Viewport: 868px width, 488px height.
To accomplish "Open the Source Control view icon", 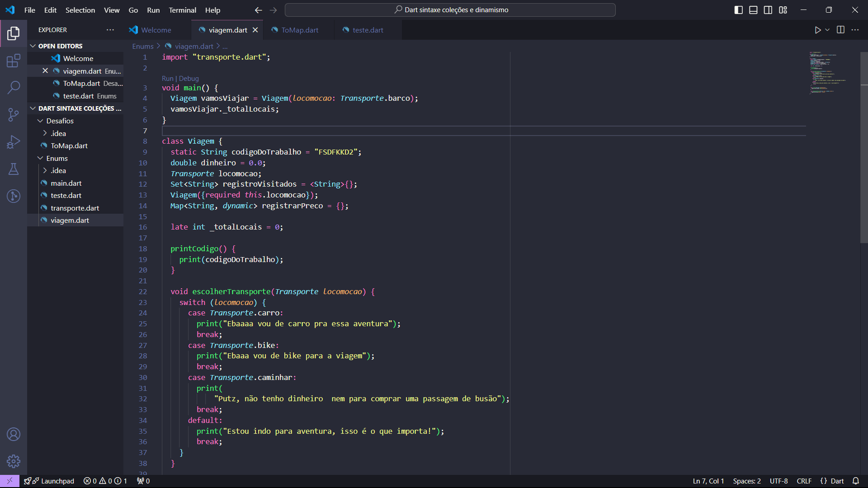I will tap(14, 114).
